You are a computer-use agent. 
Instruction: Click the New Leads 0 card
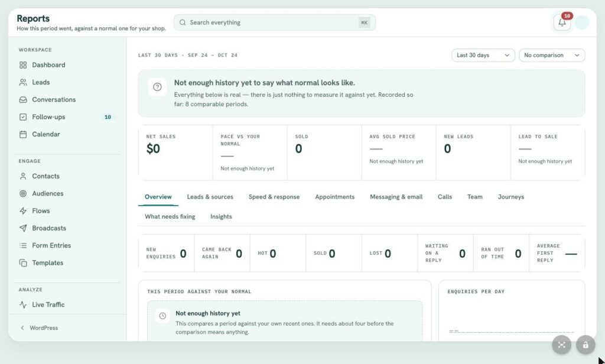point(473,152)
